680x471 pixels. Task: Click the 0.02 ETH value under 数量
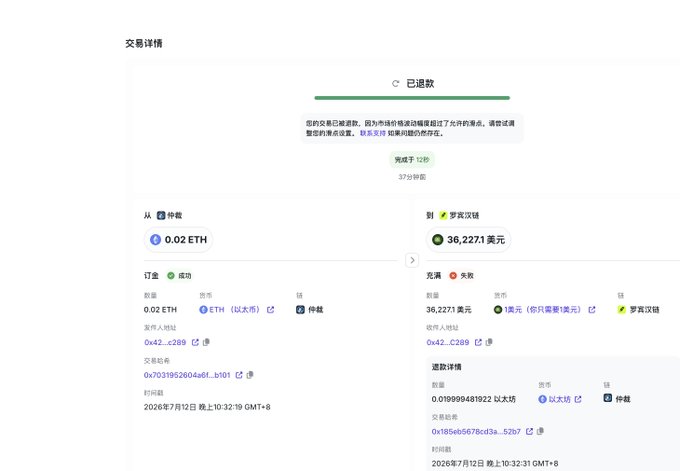[160, 310]
